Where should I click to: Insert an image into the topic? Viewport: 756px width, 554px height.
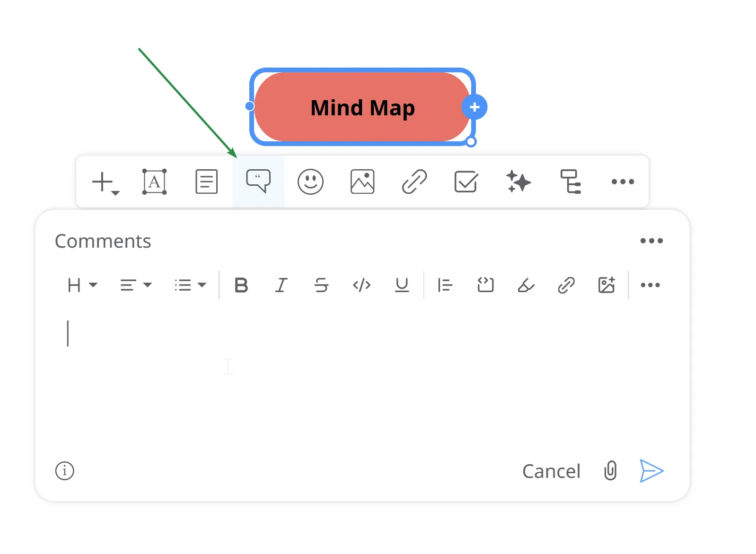coord(362,182)
